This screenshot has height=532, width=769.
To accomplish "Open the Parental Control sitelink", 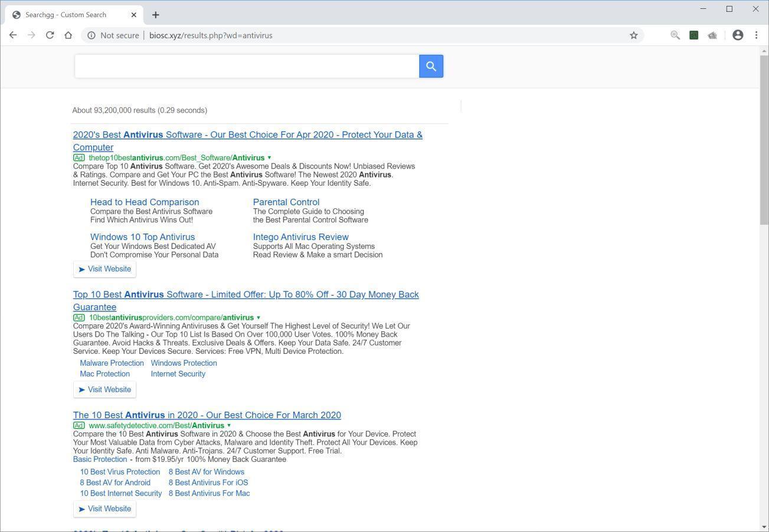I will coord(286,202).
